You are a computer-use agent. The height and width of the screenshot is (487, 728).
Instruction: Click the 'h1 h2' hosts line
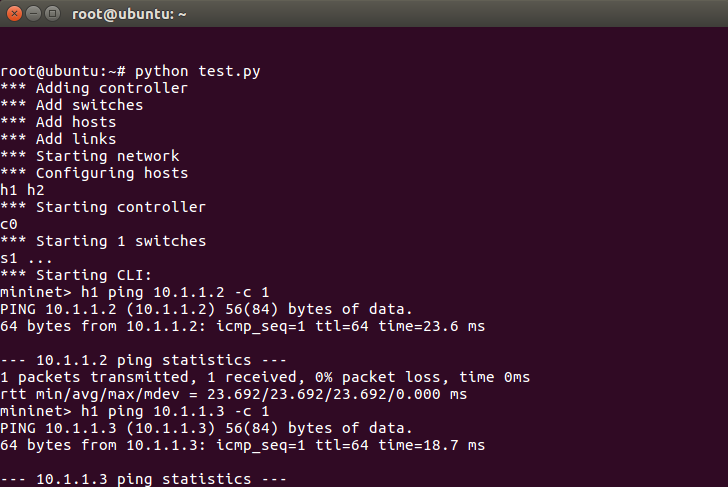[x=22, y=190]
